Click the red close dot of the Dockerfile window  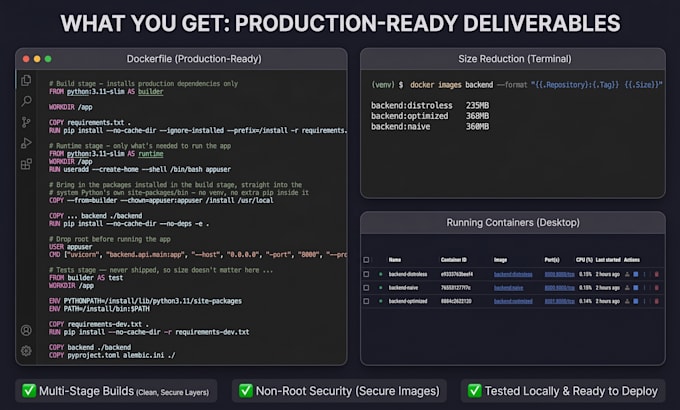click(x=26, y=59)
